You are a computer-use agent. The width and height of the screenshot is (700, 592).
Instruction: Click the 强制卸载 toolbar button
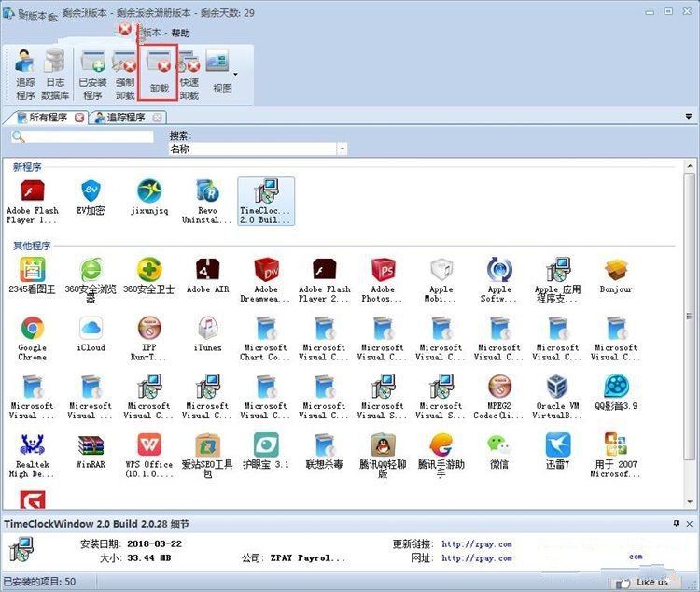click(x=124, y=75)
